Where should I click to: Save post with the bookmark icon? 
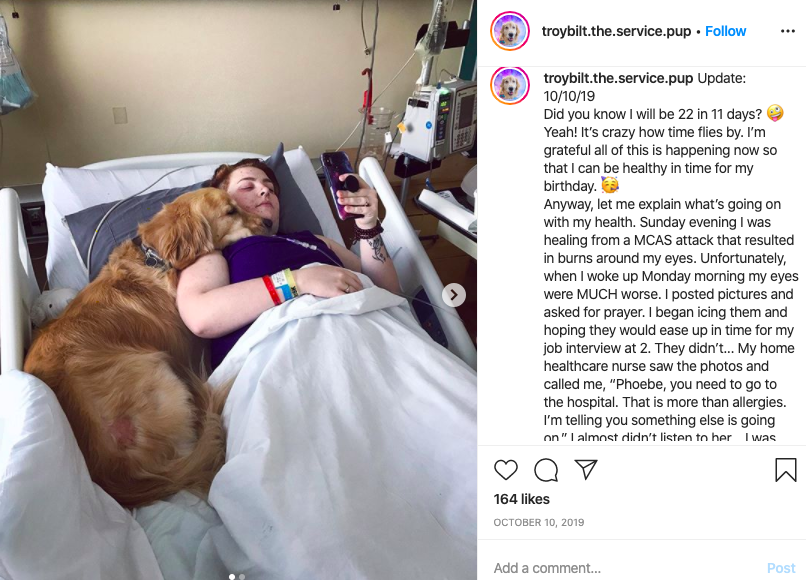pos(785,469)
